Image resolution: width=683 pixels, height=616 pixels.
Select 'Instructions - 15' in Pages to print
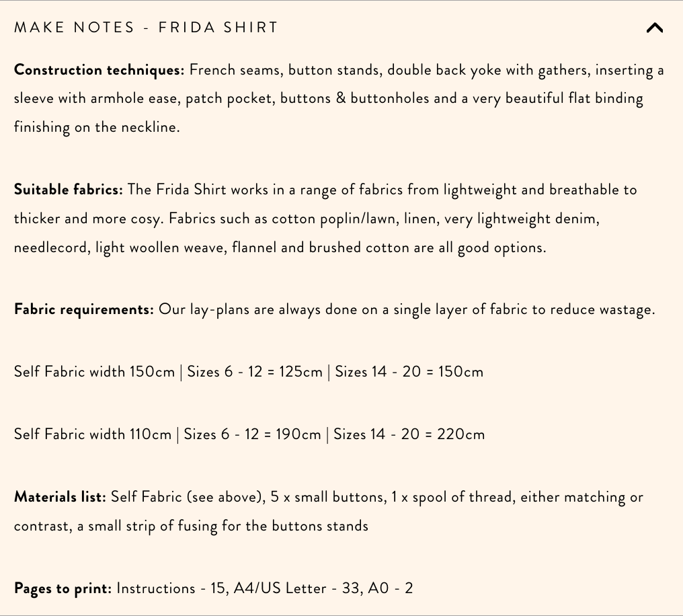coord(170,588)
